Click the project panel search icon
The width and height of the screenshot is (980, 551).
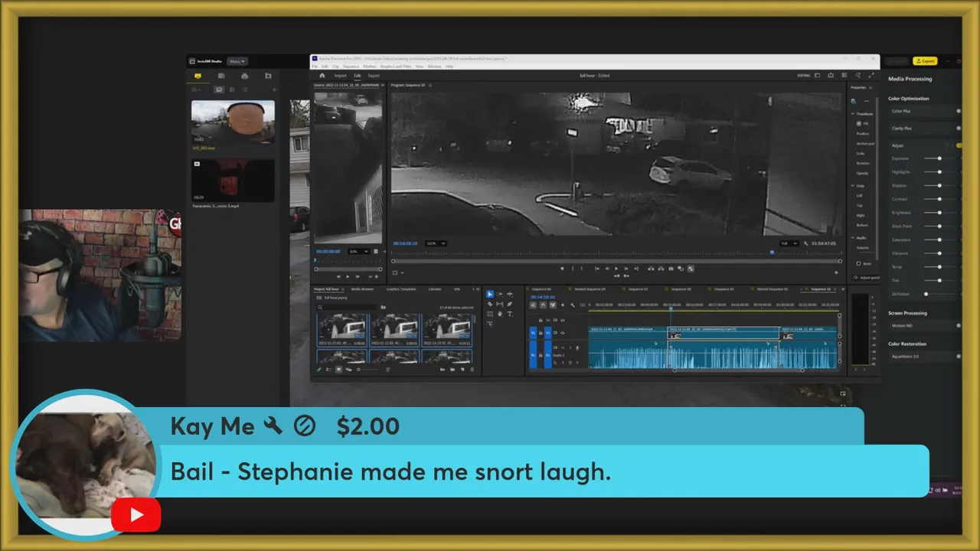tap(320, 308)
